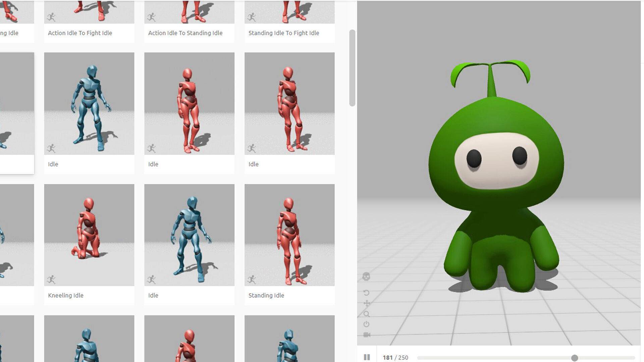Screen dimensions: 644x362
Task: Select the Standing Idle animation thumbnail
Action: 289,235
